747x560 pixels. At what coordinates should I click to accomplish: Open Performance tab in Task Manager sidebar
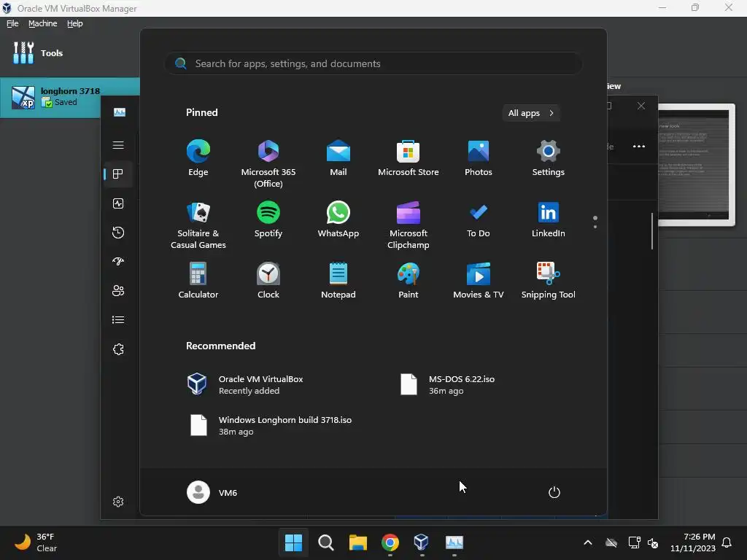click(118, 203)
